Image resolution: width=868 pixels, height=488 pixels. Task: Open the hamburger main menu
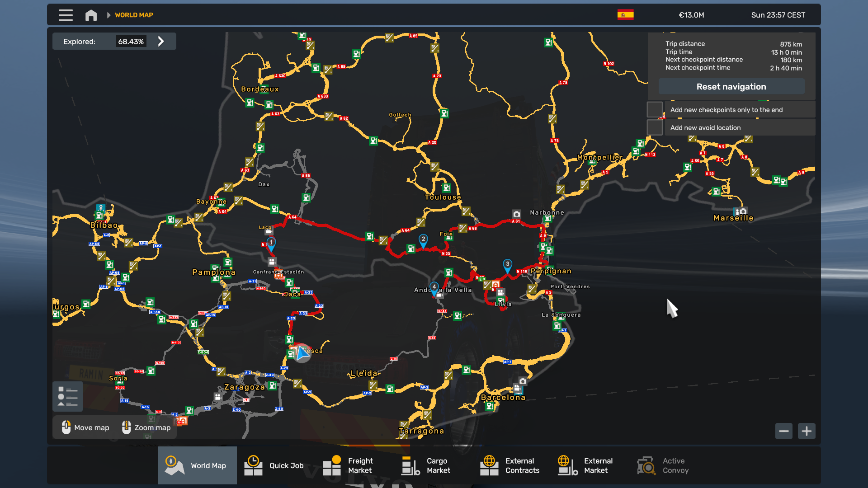66,15
